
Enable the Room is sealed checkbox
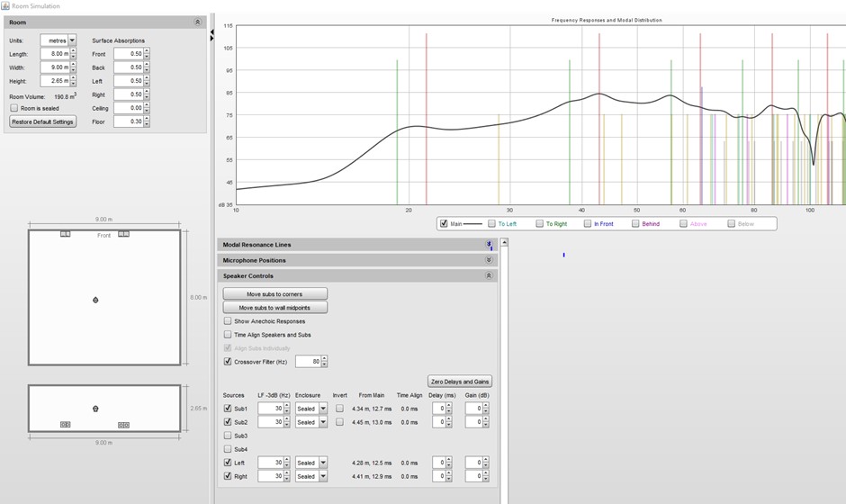[14, 108]
